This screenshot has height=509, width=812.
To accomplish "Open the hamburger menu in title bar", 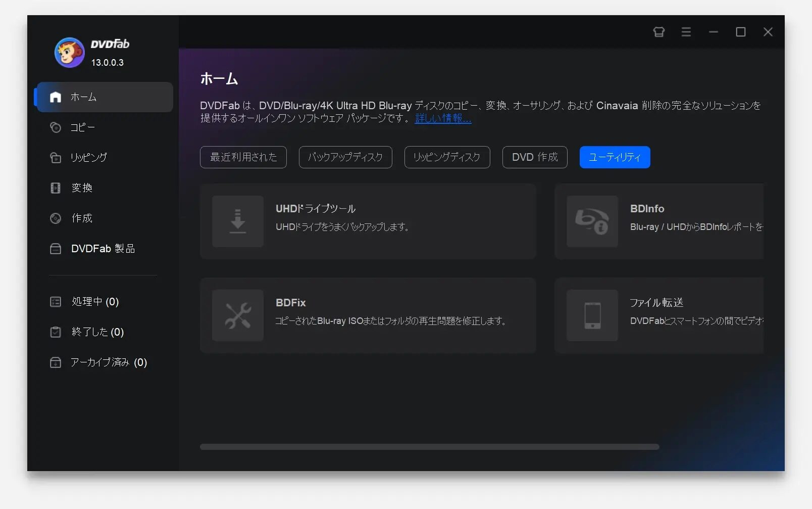I will (x=686, y=32).
